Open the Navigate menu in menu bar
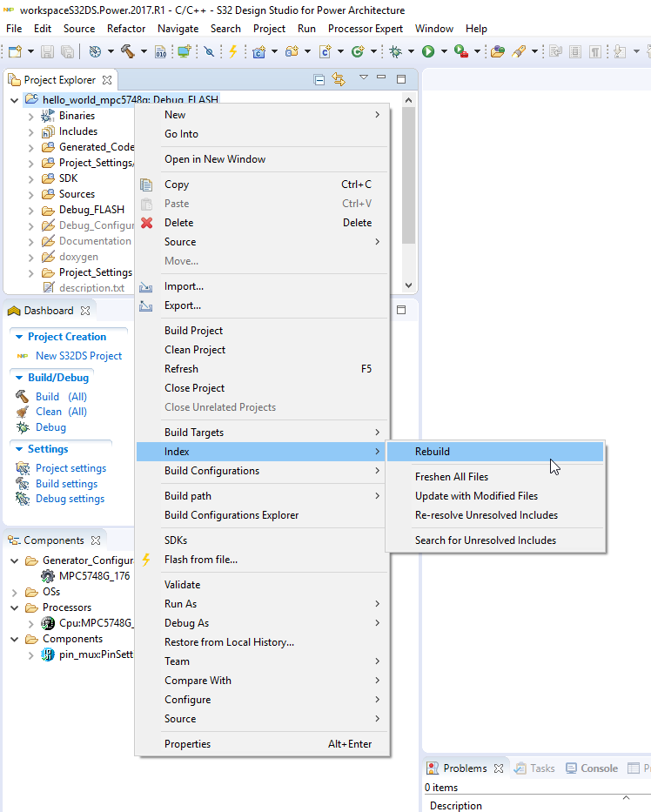Image resolution: width=651 pixels, height=812 pixels. click(178, 29)
